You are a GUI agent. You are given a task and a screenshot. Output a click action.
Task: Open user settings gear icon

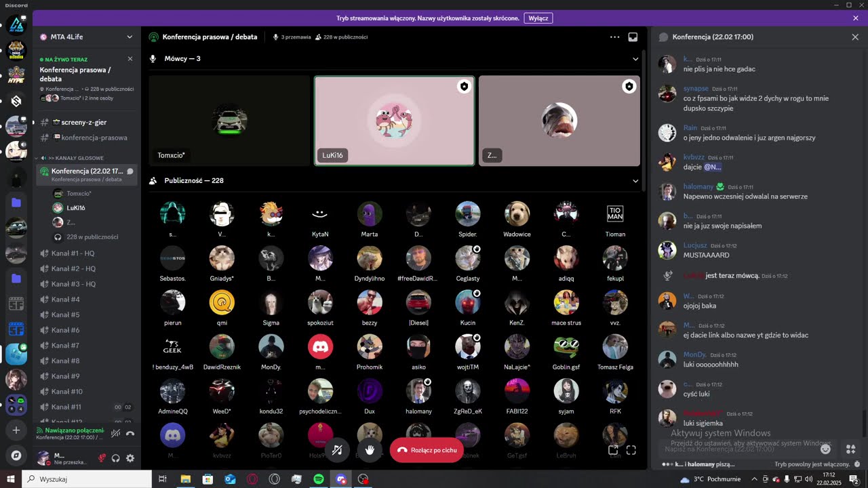130,458
